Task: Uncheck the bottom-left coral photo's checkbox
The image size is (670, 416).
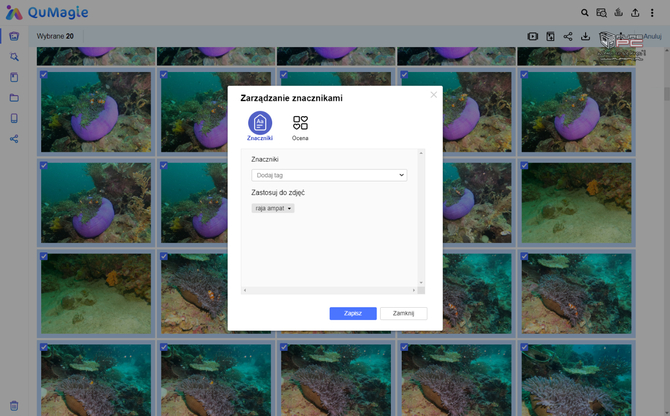Action: click(44, 348)
